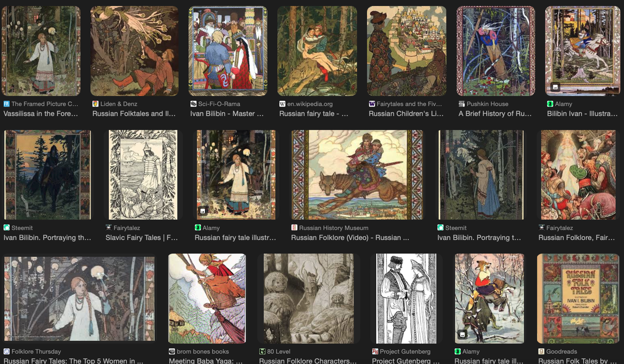Open 'Meeting Baba Yaga' result link
Screen dimensions: 624x364
coord(205,361)
